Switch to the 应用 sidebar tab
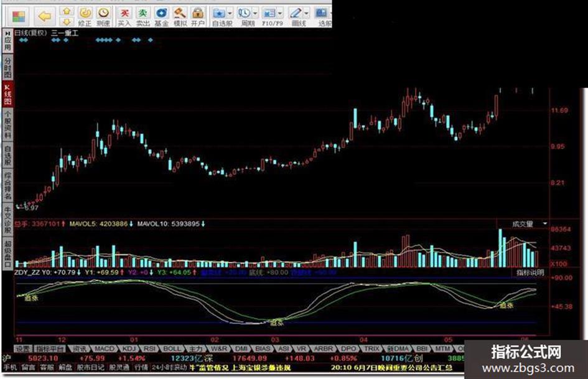Viewport: 588px width, 379px height. pyautogui.click(x=7, y=44)
